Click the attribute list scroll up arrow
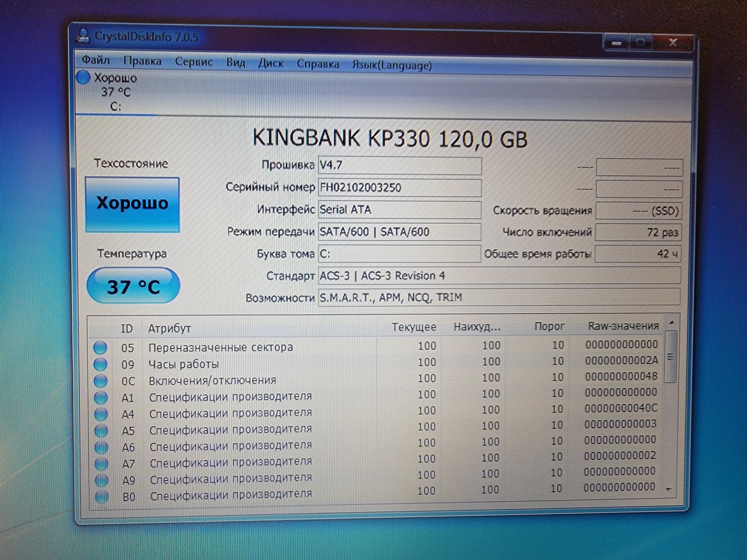The width and height of the screenshot is (747, 560). pyautogui.click(x=672, y=323)
